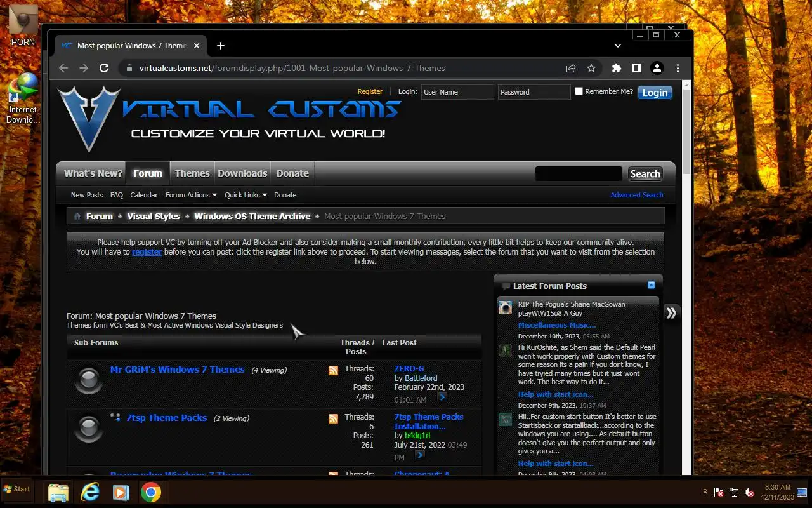This screenshot has height=508, width=812.
Task: Open RSS feed for 7tsp Theme Packs
Action: (333, 418)
